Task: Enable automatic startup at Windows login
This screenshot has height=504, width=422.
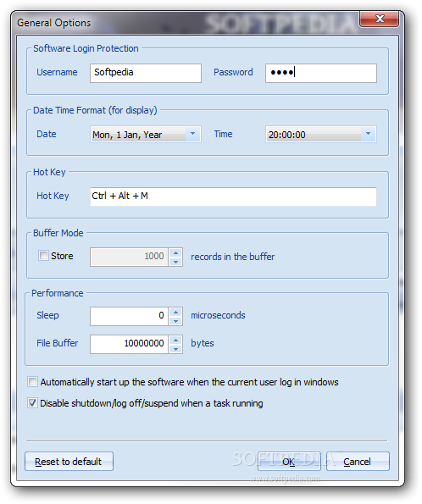Action: pyautogui.click(x=32, y=382)
